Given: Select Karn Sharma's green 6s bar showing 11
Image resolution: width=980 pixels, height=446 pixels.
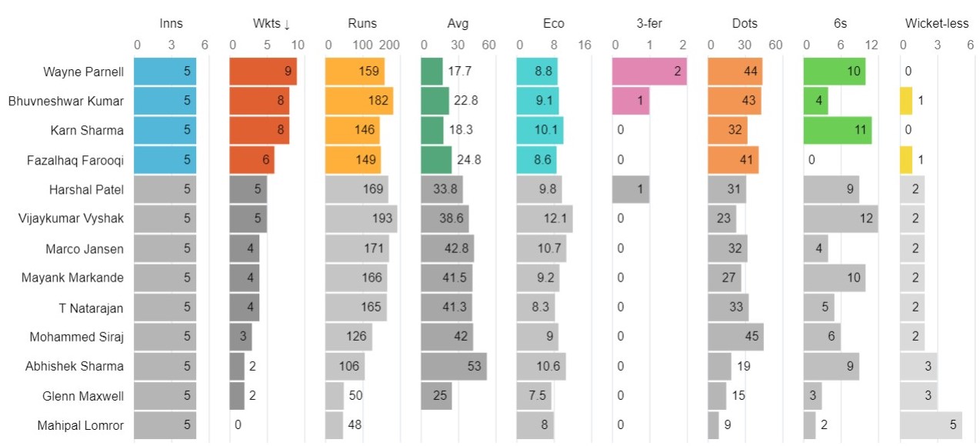Looking at the screenshot, I should coord(838,130).
